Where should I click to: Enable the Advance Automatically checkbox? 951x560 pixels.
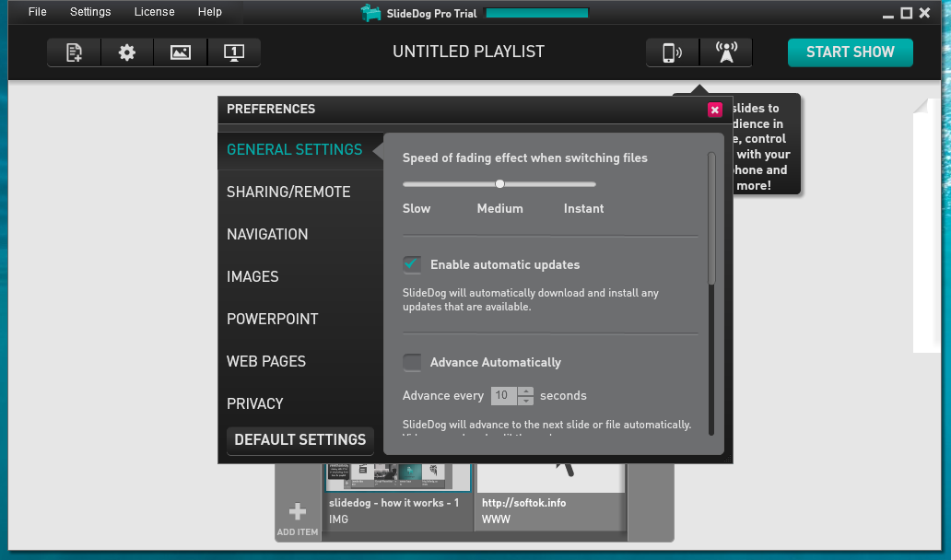point(412,362)
